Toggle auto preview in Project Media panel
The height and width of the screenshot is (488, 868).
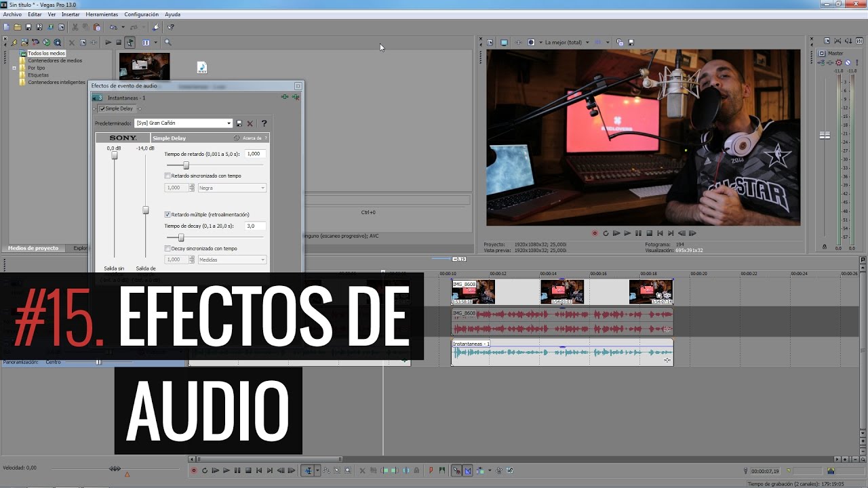pos(130,42)
